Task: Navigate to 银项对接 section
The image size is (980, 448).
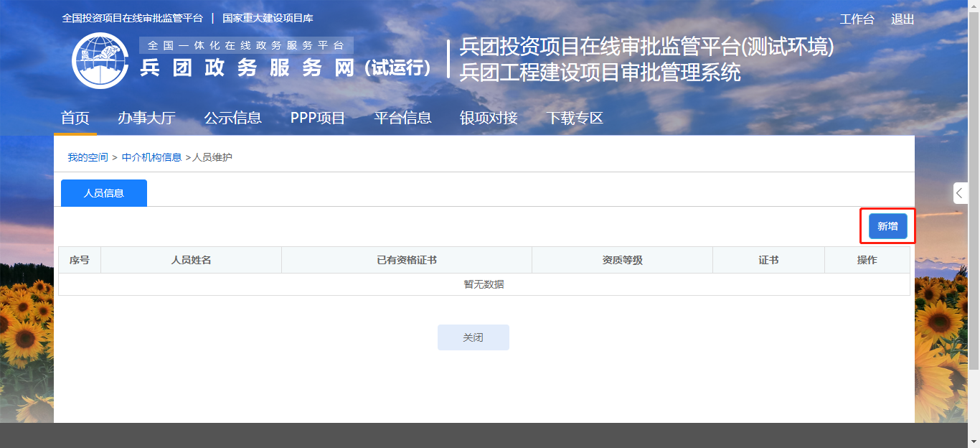Action: pyautogui.click(x=489, y=118)
